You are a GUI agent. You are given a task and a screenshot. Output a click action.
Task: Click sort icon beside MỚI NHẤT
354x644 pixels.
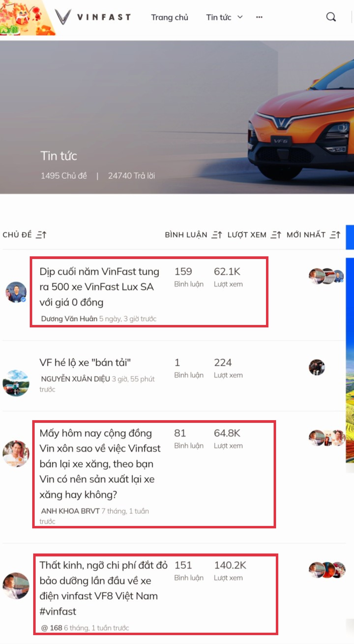pyautogui.click(x=335, y=235)
